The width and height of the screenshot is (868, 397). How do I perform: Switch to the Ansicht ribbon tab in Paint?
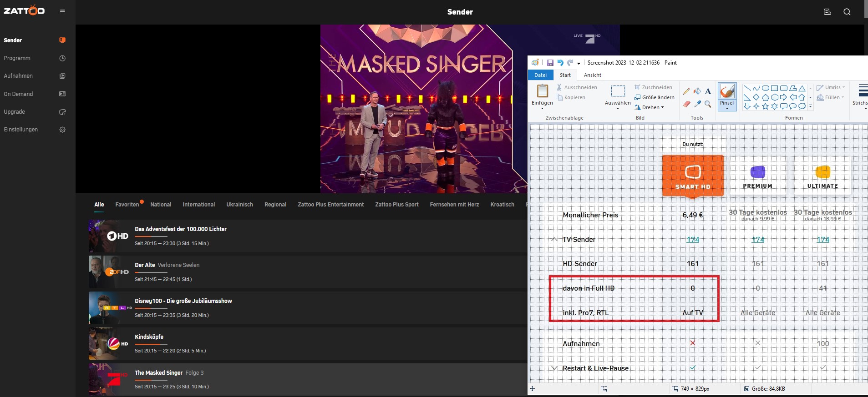pyautogui.click(x=593, y=75)
